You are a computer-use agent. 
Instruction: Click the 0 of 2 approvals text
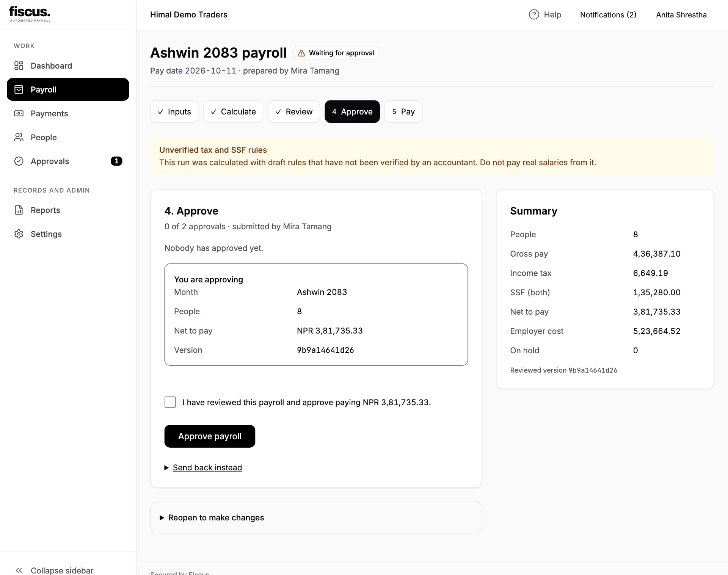click(x=195, y=227)
